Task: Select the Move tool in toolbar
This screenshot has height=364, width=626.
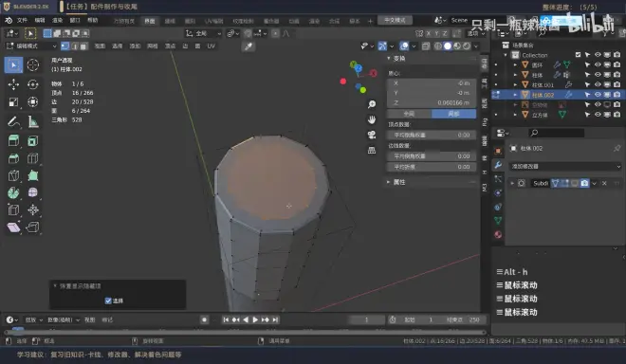Action: click(x=13, y=84)
